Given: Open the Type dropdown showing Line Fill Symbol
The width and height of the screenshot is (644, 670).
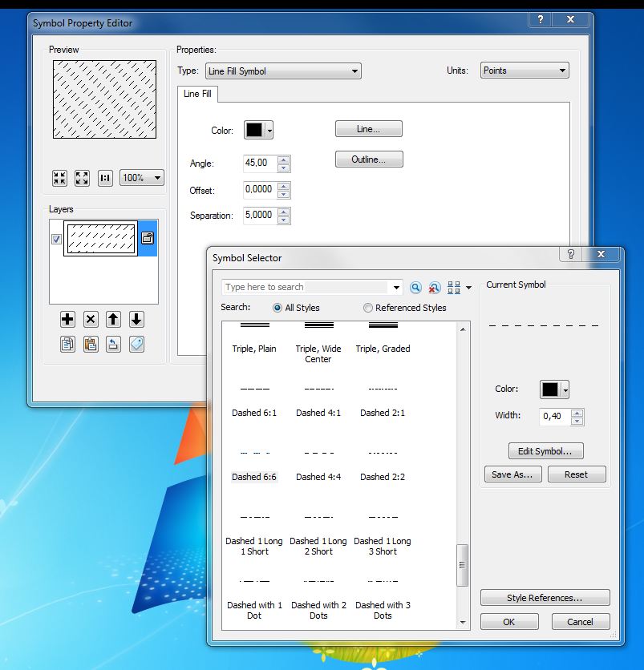Looking at the screenshot, I should point(283,71).
